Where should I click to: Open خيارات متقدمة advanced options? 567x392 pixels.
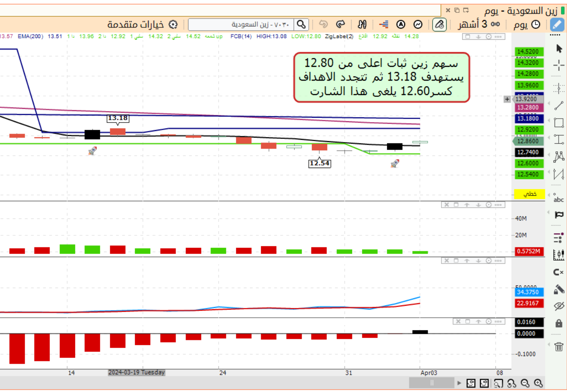136,24
